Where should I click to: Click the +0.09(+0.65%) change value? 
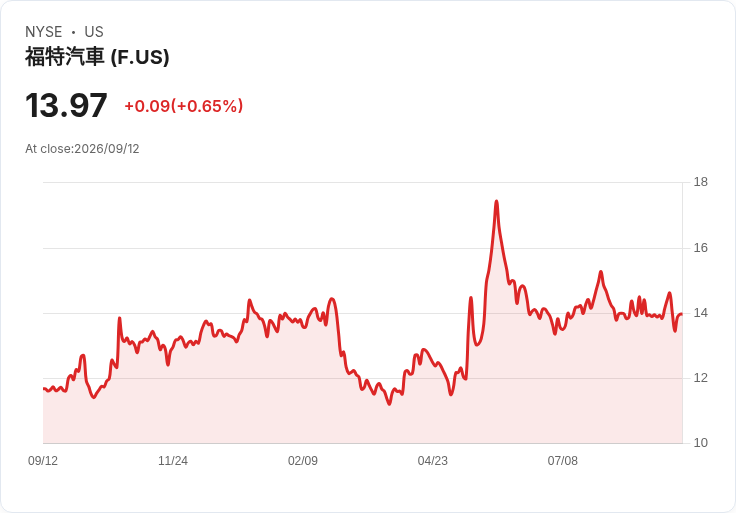pos(184,106)
